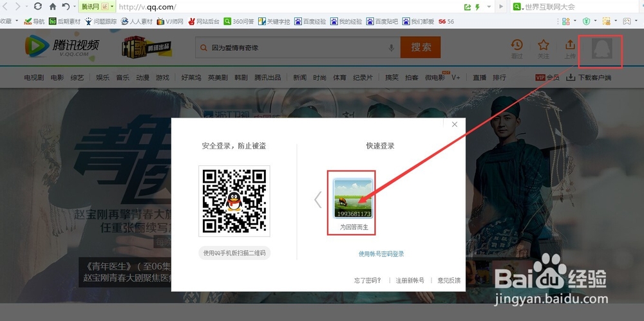Open the 后期素材 bookmark
The image size is (644, 321).
tap(64, 21)
